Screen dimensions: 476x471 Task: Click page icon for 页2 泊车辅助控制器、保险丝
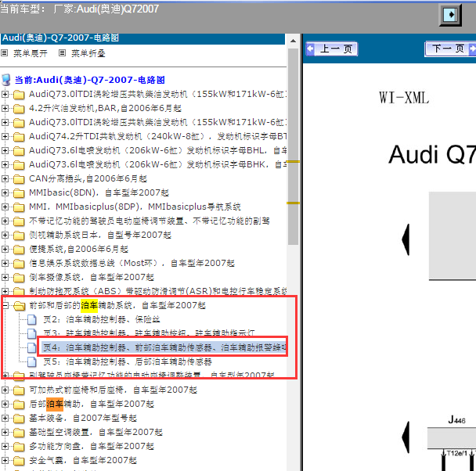click(32, 319)
